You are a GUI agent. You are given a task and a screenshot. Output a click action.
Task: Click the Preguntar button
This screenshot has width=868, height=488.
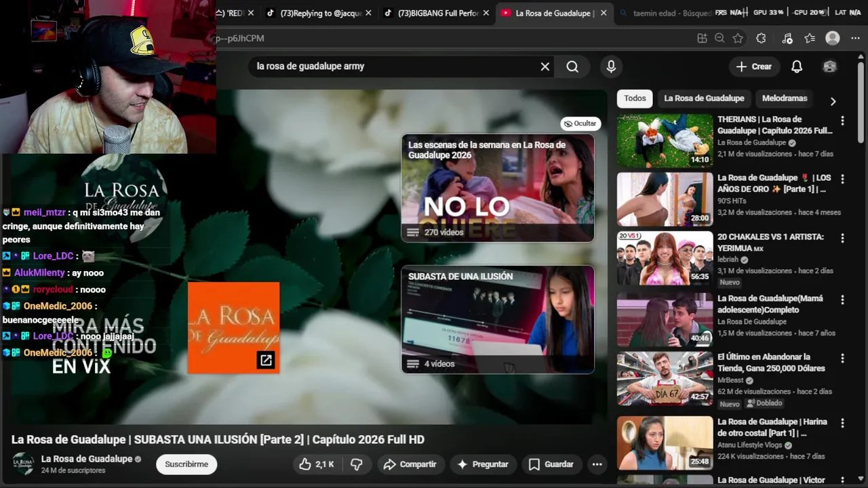coord(482,464)
